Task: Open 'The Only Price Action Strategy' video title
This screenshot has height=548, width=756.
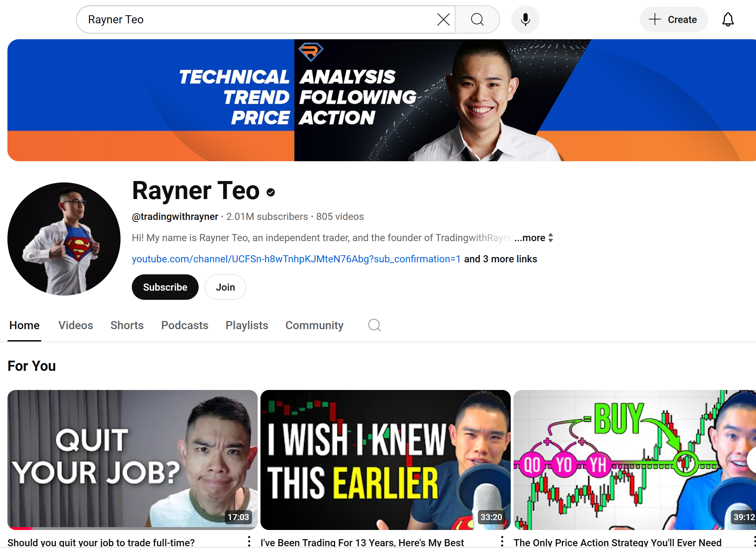Action: pos(617,542)
